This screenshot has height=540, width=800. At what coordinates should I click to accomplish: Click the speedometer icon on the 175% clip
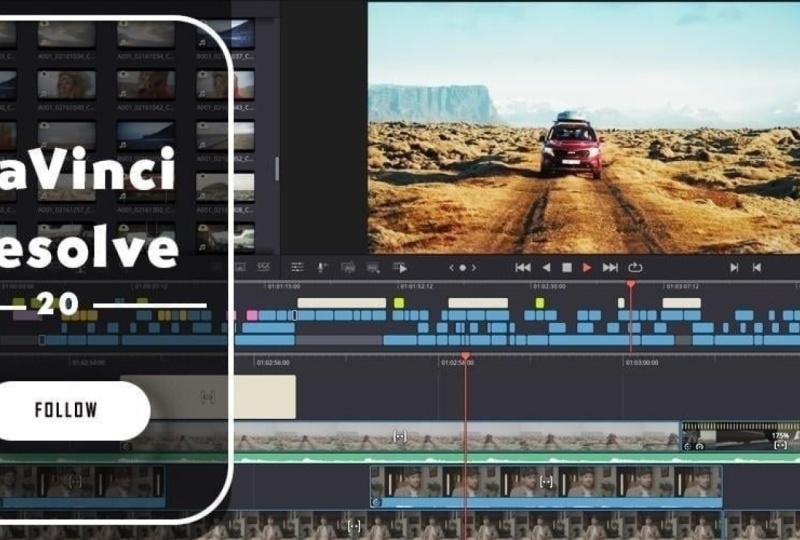[x=700, y=446]
